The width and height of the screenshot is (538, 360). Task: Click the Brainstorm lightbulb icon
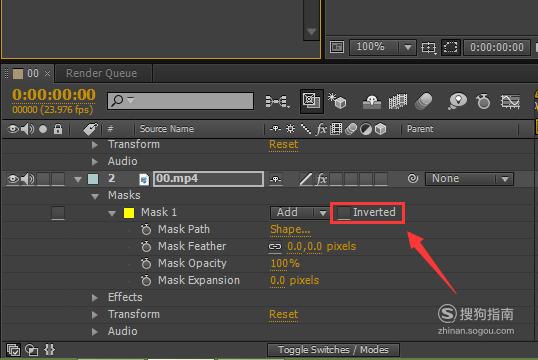pos(458,102)
